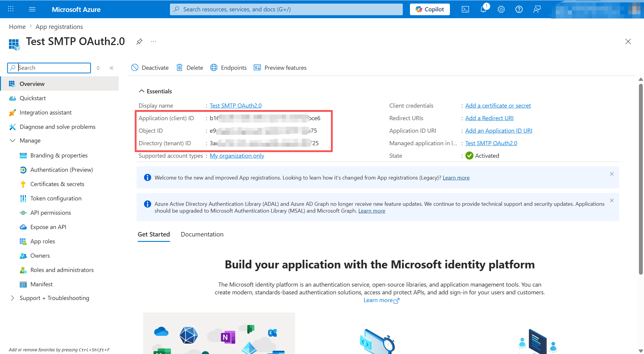The width and height of the screenshot is (644, 354).
Task: Click Add an Application ID URI
Action: tap(499, 131)
